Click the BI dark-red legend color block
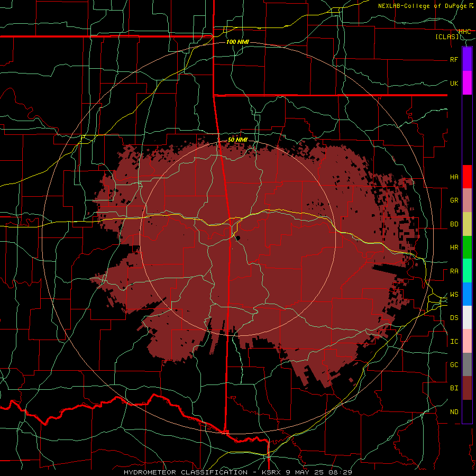Image resolution: width=476 pixels, height=476 pixels. coord(467,388)
